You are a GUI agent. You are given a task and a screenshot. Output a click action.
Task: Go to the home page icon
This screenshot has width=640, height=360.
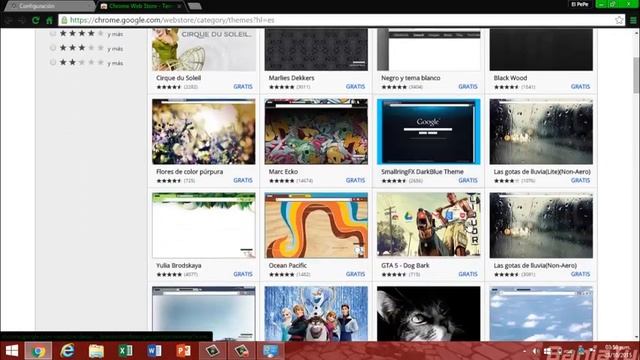tap(49, 20)
